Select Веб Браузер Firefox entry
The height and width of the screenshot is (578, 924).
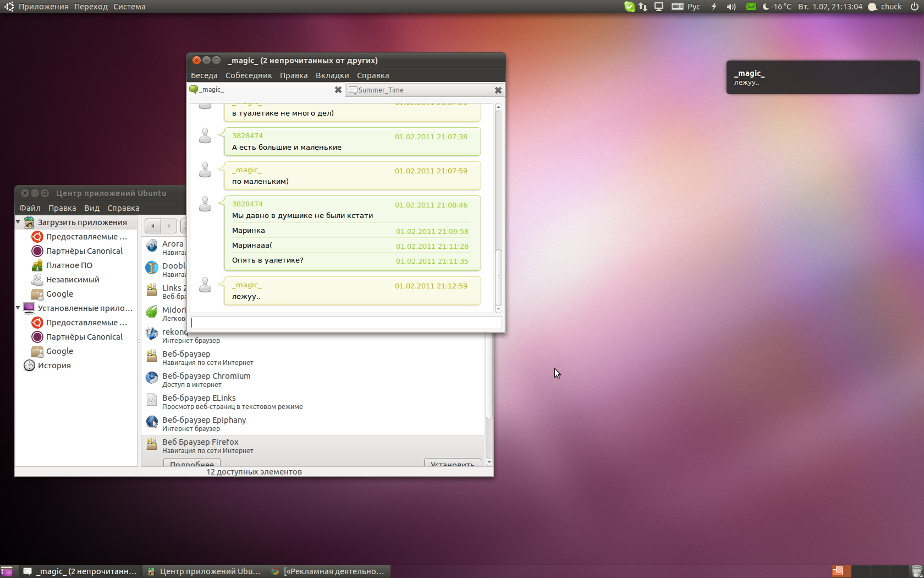313,446
